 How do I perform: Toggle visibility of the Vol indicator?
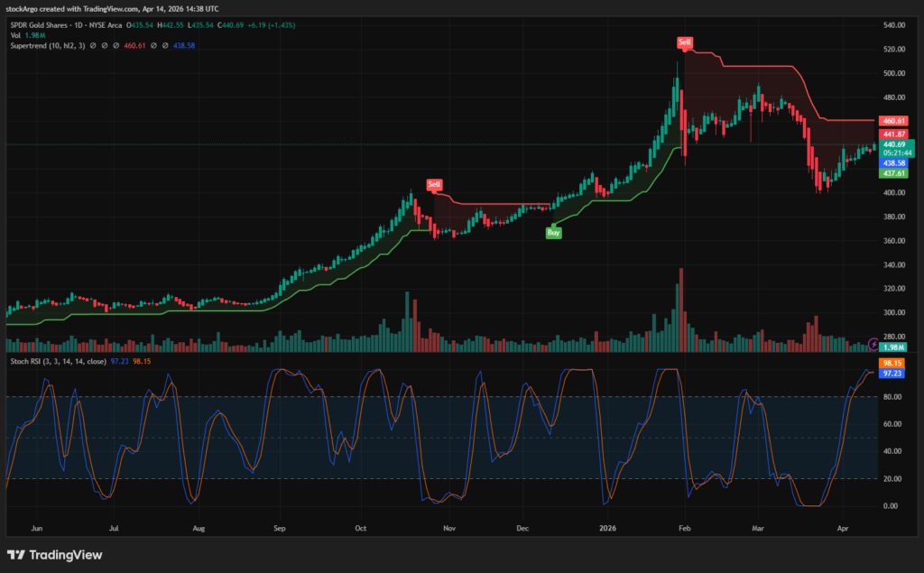[54, 34]
